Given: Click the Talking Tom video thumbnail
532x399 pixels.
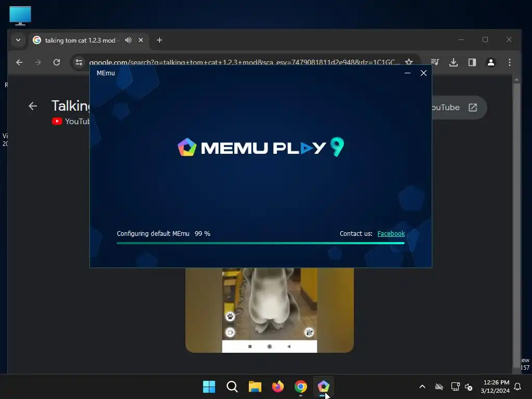Looking at the screenshot, I should 270,310.
